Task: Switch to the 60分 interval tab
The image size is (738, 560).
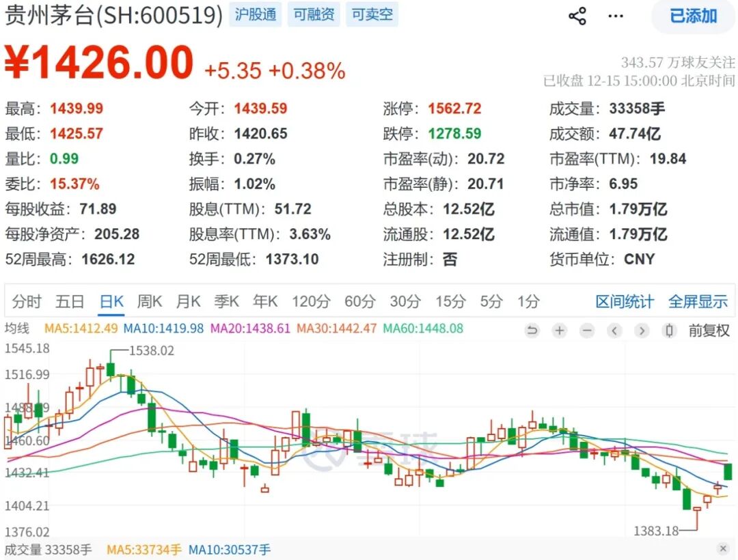Action: pyautogui.click(x=360, y=301)
